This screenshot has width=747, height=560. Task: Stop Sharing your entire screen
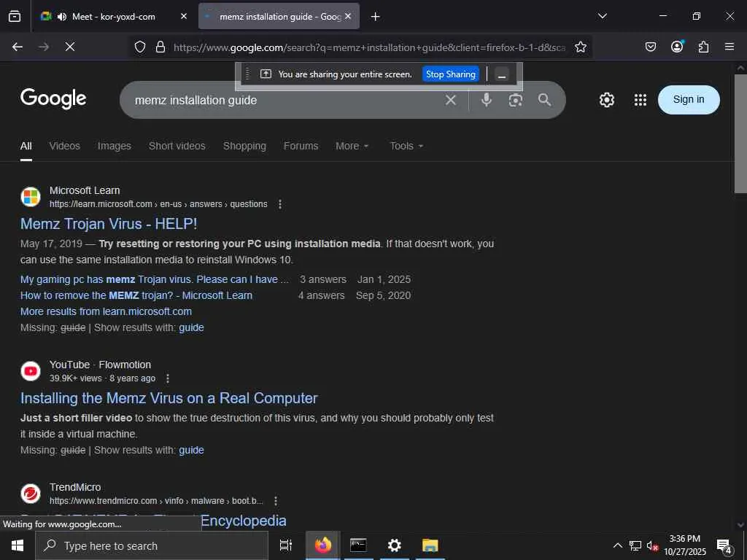450,74
